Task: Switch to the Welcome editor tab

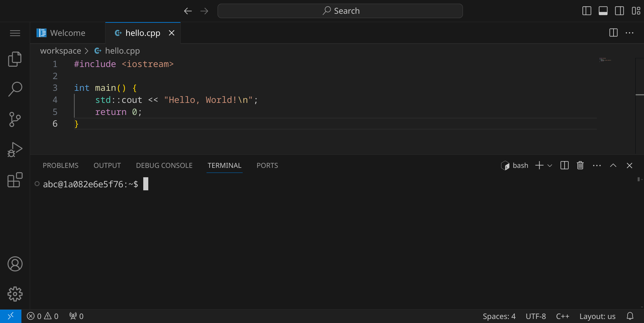Action: [x=67, y=33]
